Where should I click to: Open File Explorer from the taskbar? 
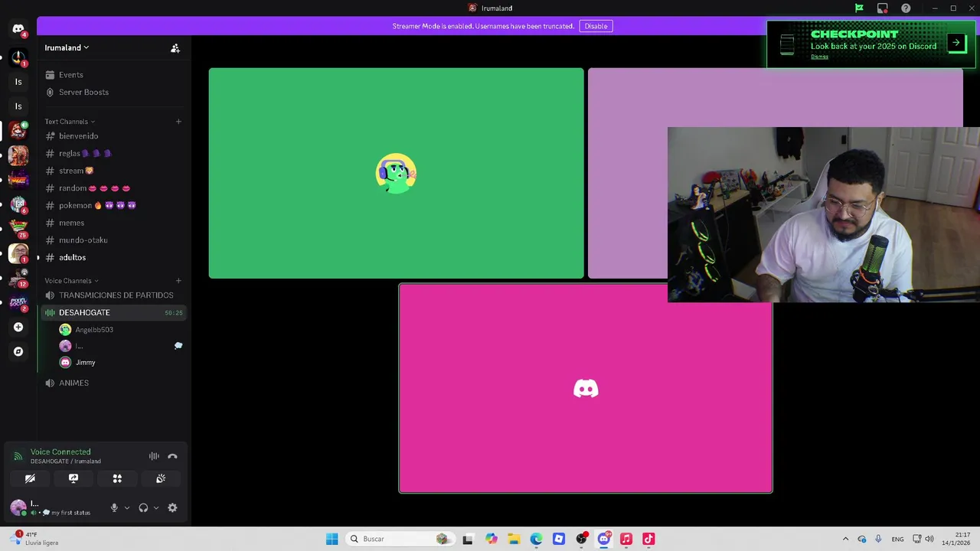point(514,539)
